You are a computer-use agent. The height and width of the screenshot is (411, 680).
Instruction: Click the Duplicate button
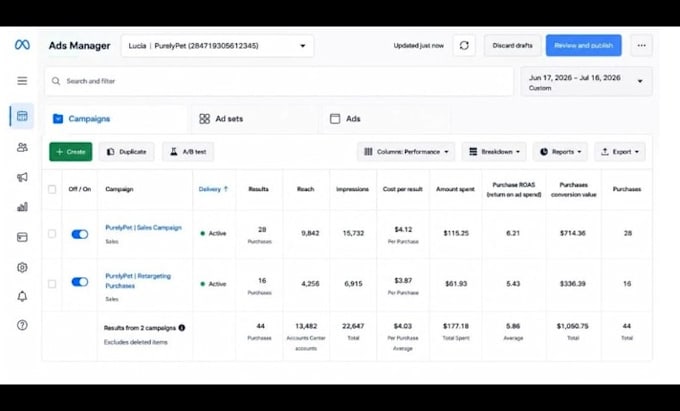126,152
